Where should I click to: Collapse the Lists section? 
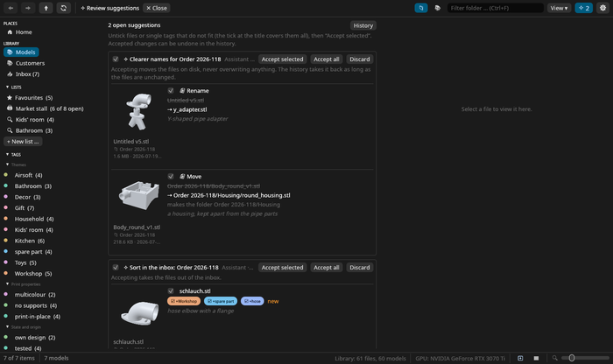pyautogui.click(x=7, y=87)
